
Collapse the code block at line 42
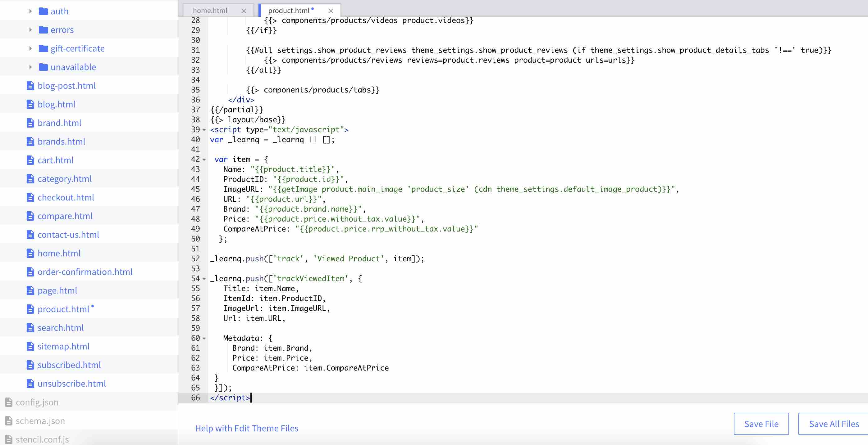point(204,159)
